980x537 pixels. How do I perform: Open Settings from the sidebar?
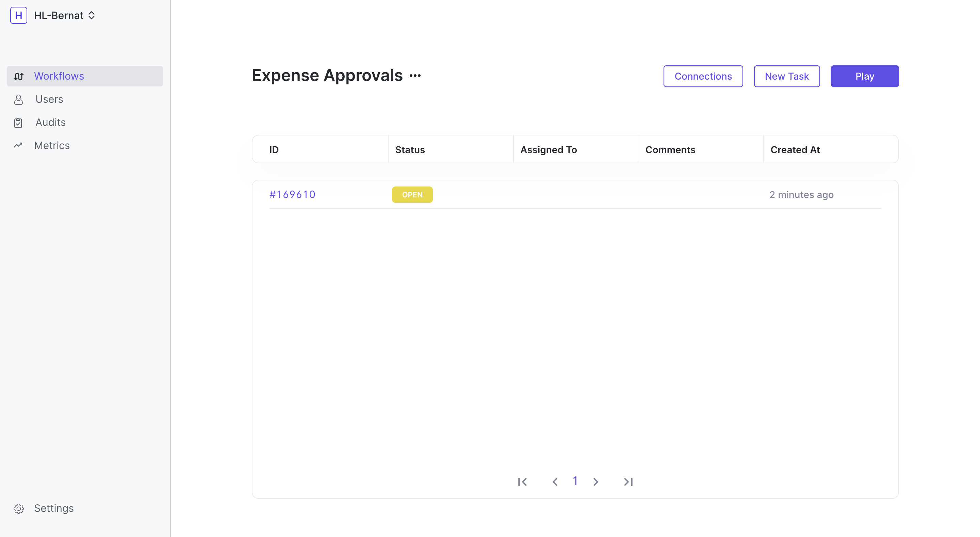tap(54, 508)
